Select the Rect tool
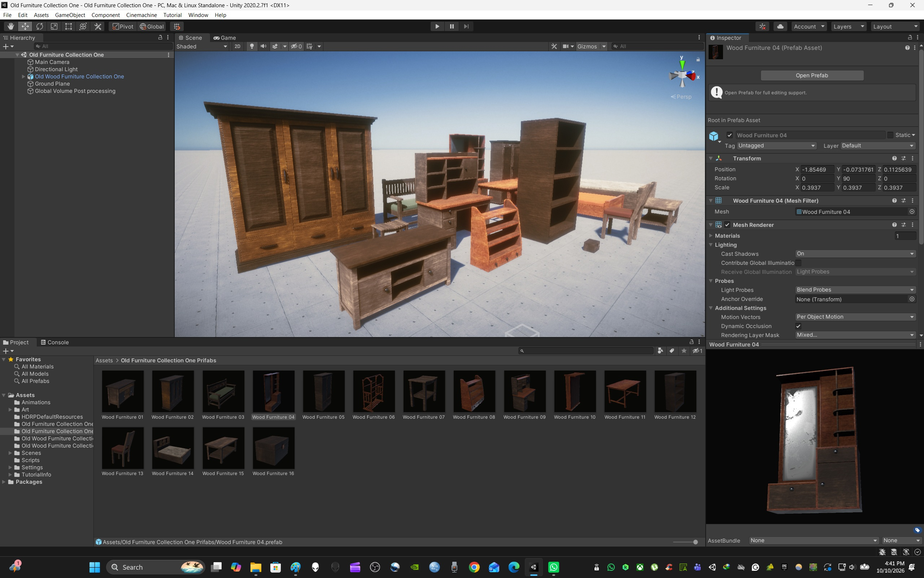This screenshot has height=578, width=924. point(69,26)
